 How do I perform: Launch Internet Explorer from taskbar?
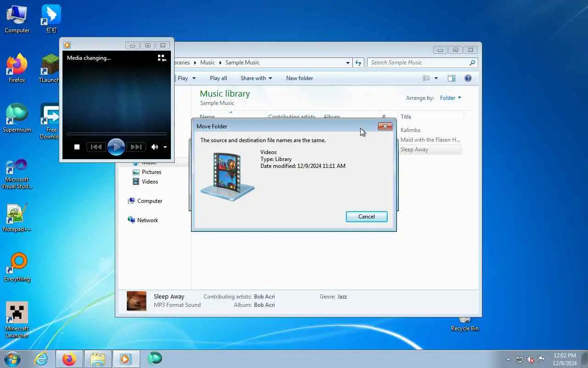point(41,359)
